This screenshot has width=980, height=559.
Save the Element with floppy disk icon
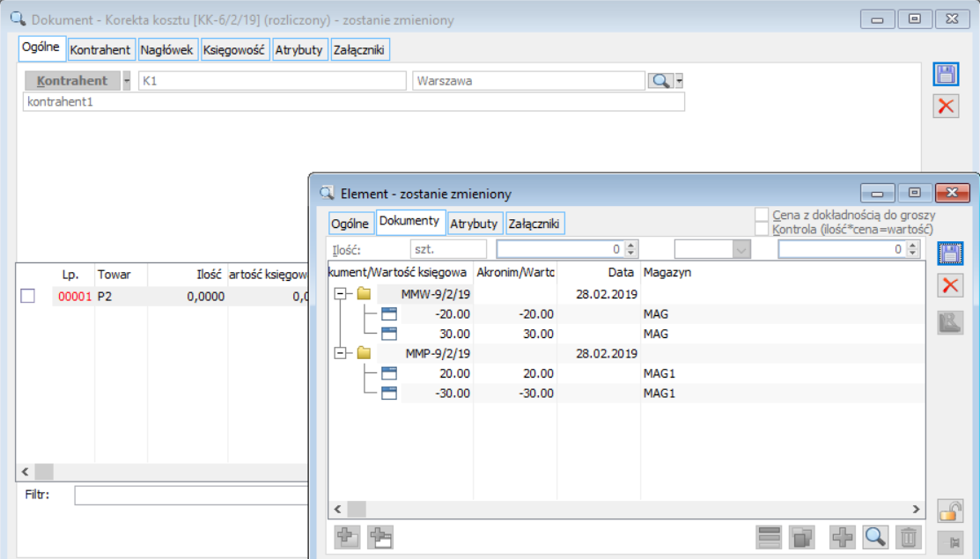(x=950, y=254)
